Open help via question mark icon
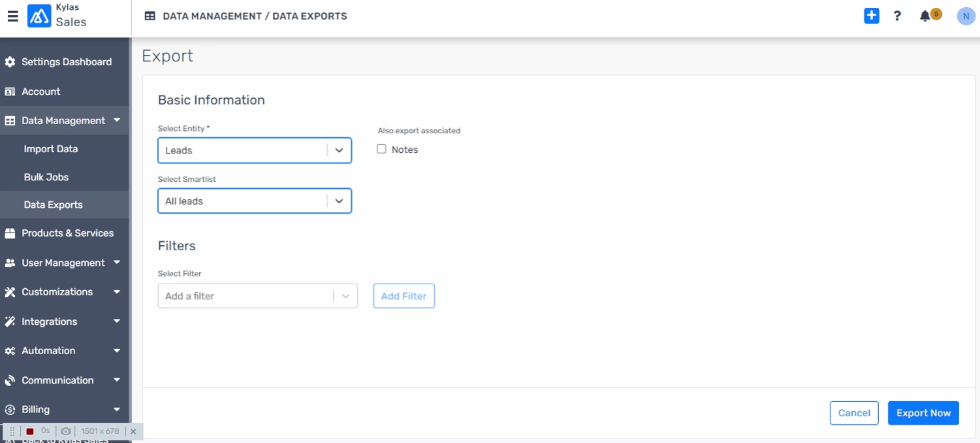The height and width of the screenshot is (443, 980). pos(897,16)
